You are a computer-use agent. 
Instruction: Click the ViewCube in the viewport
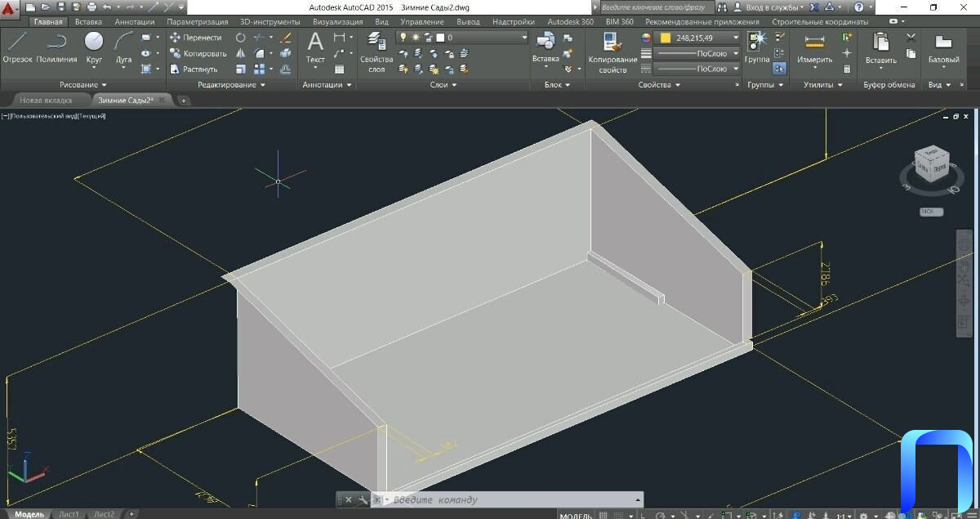point(930,165)
